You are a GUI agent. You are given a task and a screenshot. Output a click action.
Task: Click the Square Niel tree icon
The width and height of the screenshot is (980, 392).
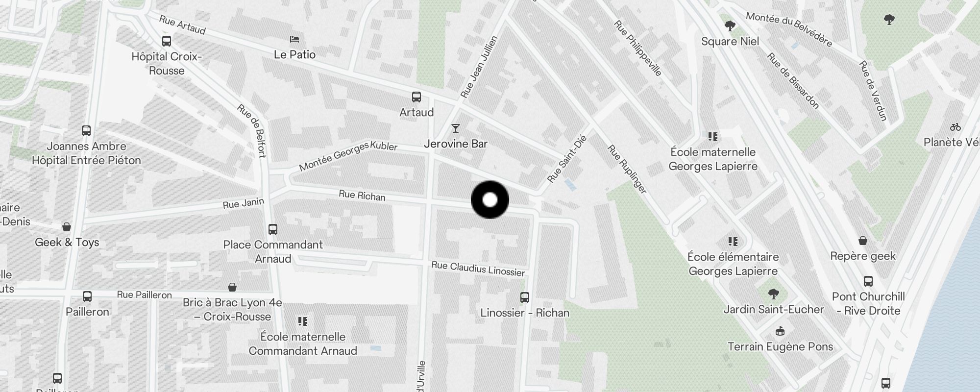click(x=730, y=26)
